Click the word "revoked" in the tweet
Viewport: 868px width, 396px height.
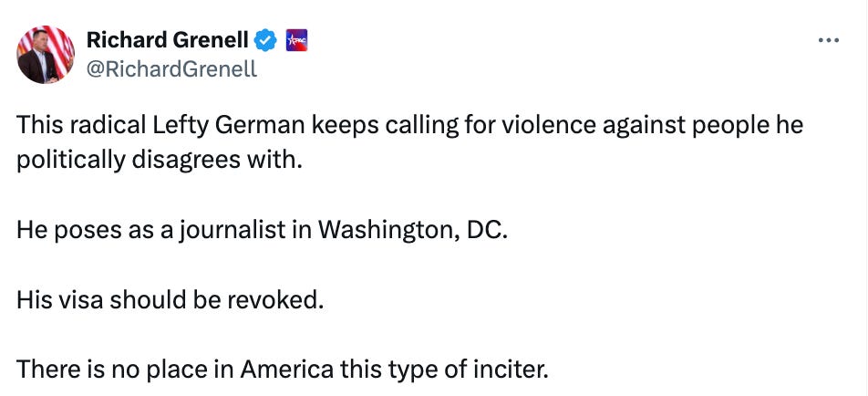click(280, 298)
